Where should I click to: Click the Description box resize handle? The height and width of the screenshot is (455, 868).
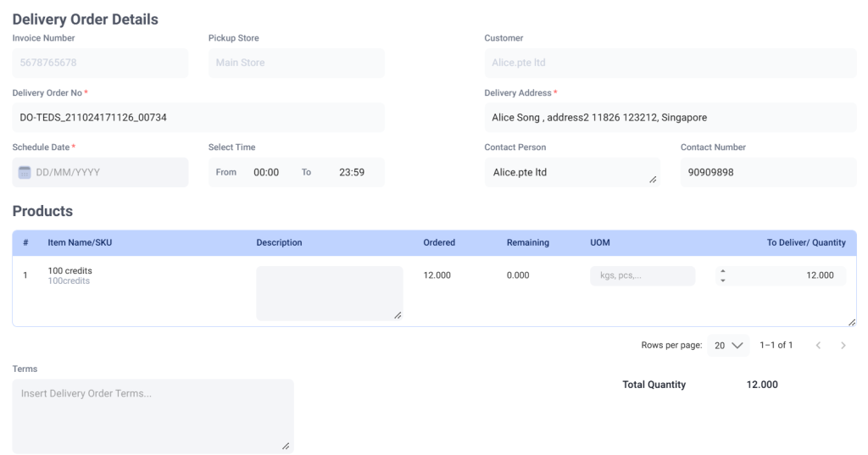click(398, 315)
